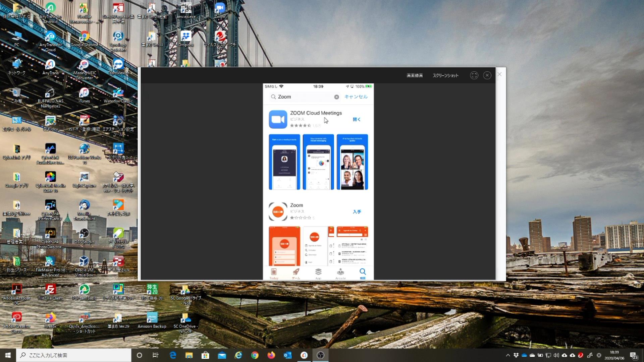Tap the 開く button for ZOOM Cloud Meetings
Screen dimensions: 644x362
[357, 119]
